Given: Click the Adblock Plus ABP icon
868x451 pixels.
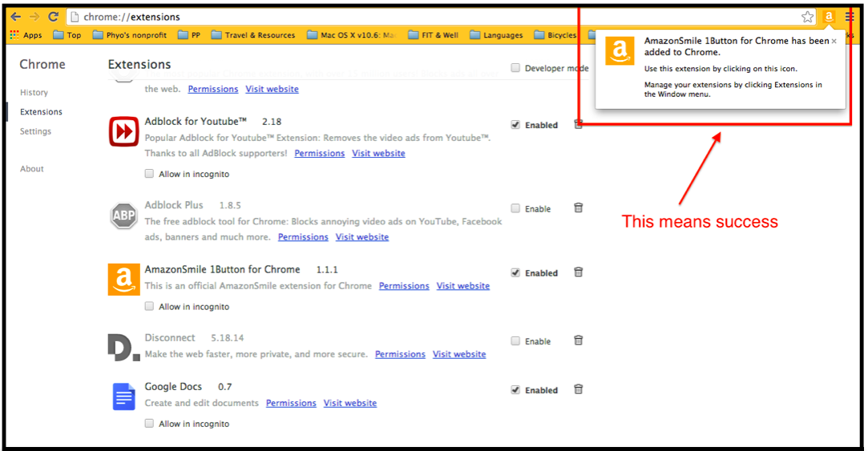Looking at the screenshot, I should (123, 215).
